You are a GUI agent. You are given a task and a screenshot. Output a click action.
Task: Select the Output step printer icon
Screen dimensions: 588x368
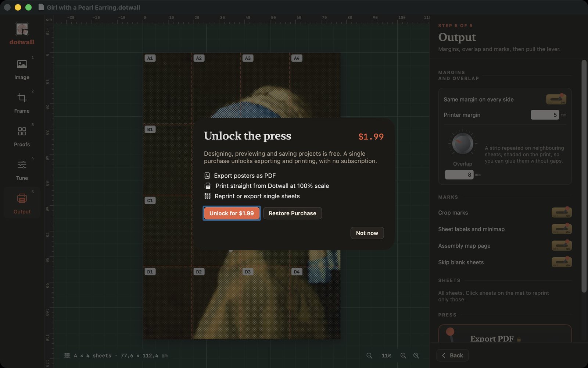tap(22, 198)
